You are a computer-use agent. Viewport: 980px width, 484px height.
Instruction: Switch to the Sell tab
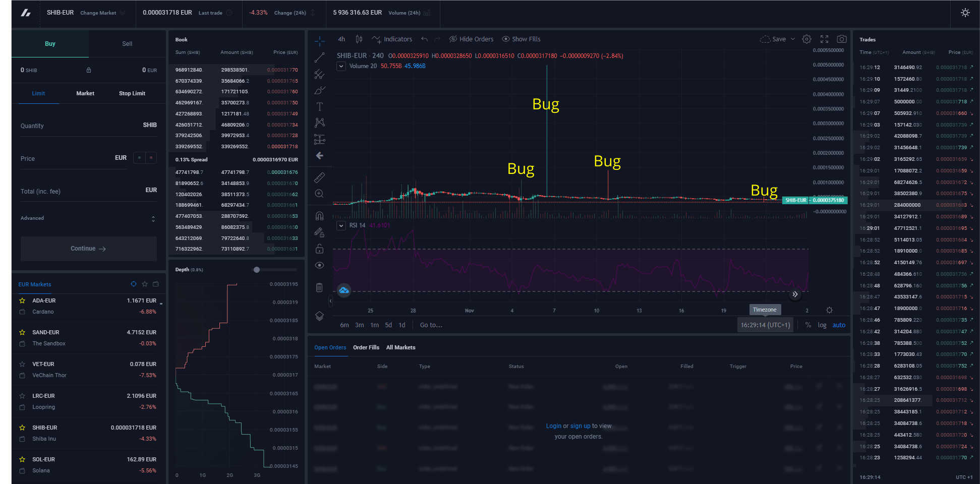click(x=127, y=43)
